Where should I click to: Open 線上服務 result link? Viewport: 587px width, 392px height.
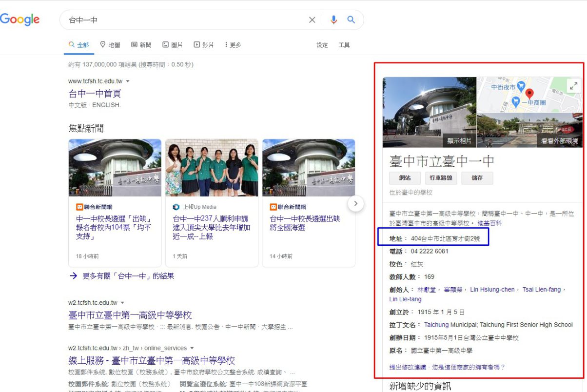pos(152,361)
